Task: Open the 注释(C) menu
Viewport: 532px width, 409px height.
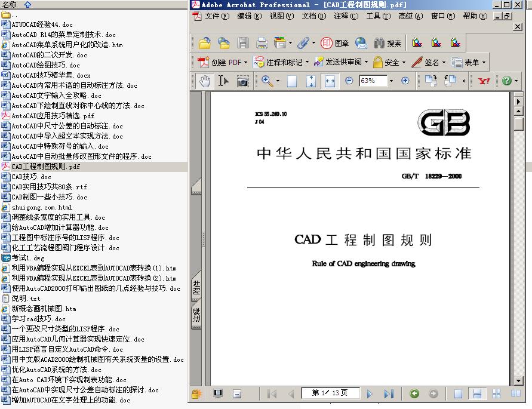Action: pyautogui.click(x=346, y=16)
